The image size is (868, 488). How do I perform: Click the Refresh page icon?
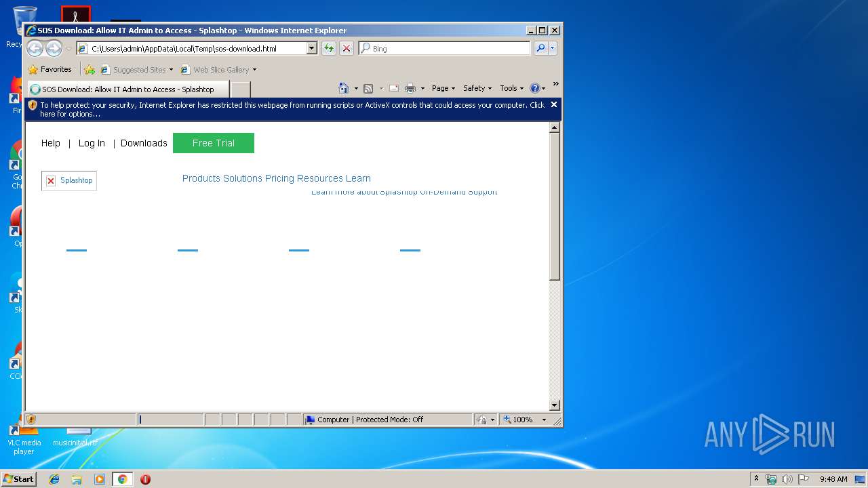[x=329, y=49]
